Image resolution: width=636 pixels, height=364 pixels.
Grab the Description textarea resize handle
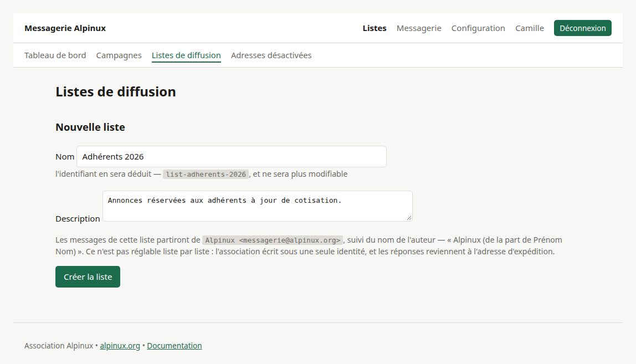[x=409, y=218]
